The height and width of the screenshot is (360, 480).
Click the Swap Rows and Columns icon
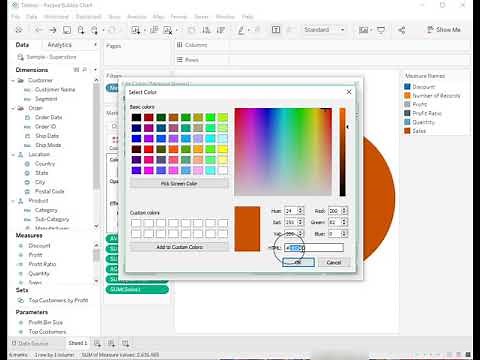[x=191, y=30]
